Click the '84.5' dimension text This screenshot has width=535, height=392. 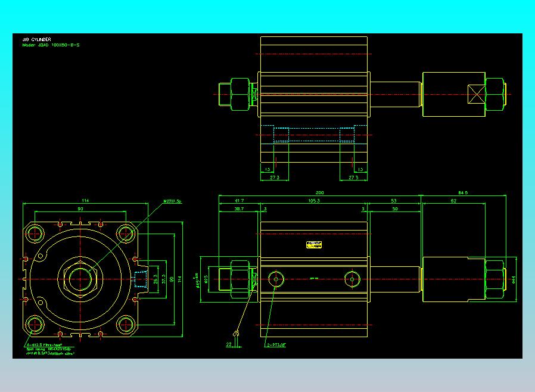tap(463, 193)
